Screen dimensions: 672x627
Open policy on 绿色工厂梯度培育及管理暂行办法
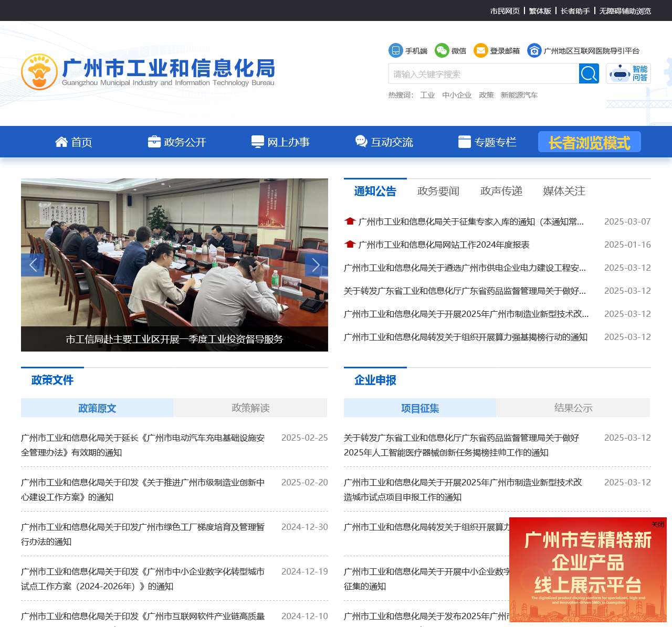click(143, 534)
